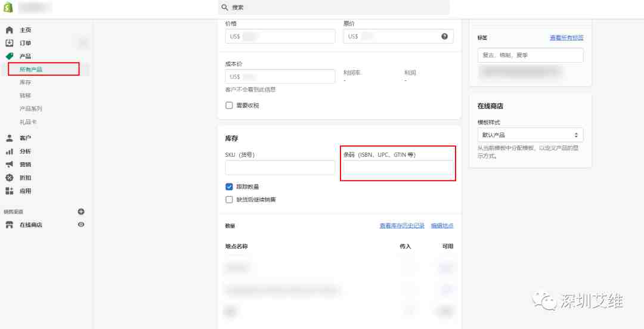Toggle the 需要收税 checkbox
Screen dimensions: 644x329
[x=229, y=105]
